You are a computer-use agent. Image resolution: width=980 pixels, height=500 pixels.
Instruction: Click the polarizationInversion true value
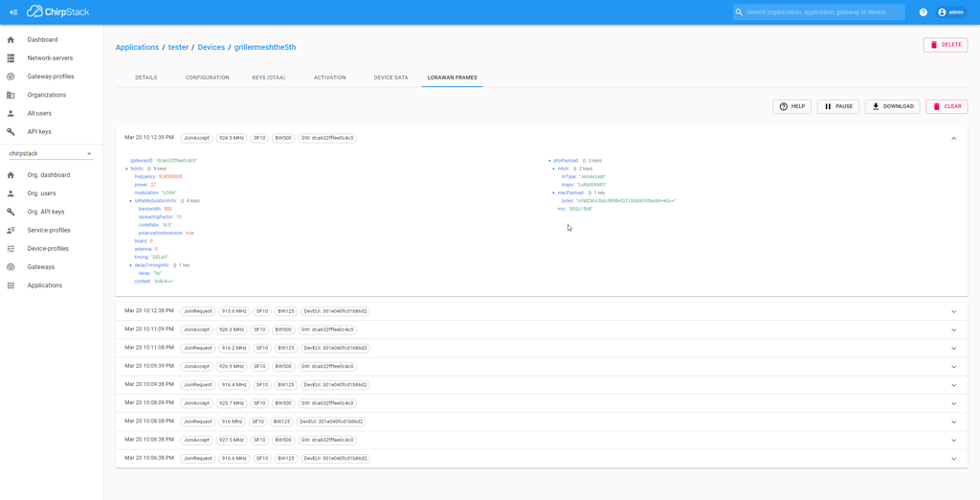[190, 233]
